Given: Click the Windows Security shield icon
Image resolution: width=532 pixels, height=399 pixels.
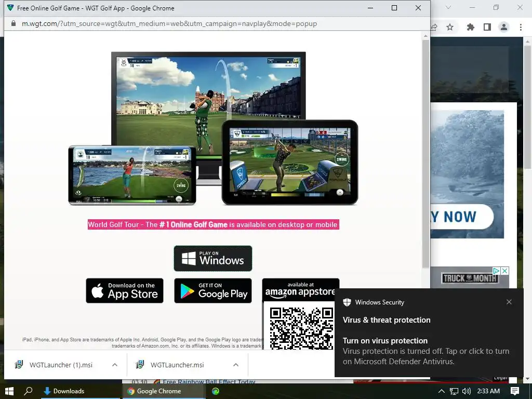Looking at the screenshot, I should (x=347, y=302).
